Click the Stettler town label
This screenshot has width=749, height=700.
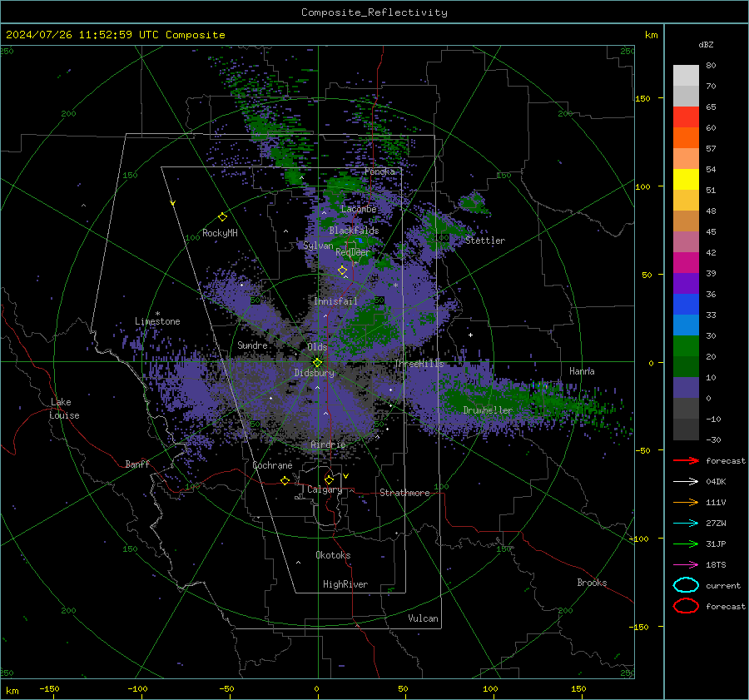coord(485,241)
